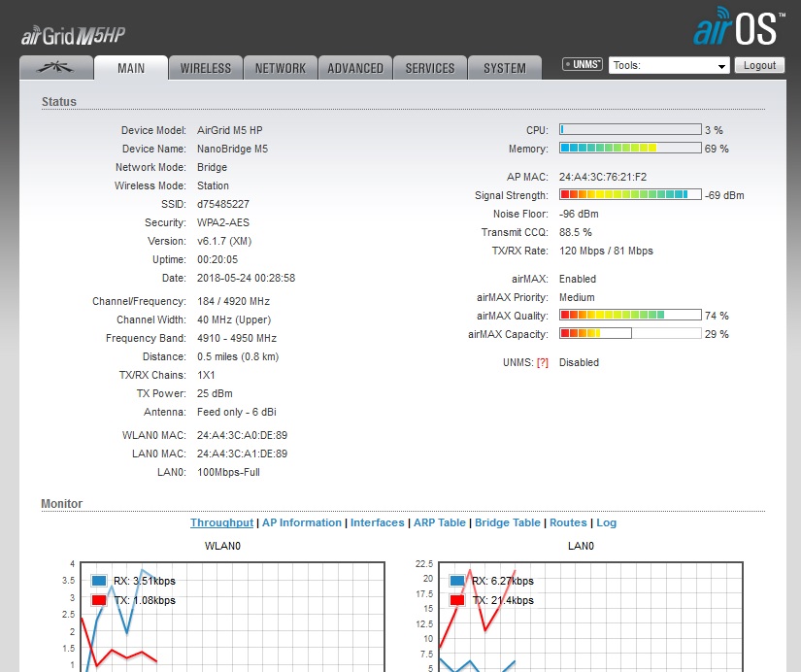
Task: Go to the ADVANCED tab
Action: point(355,68)
